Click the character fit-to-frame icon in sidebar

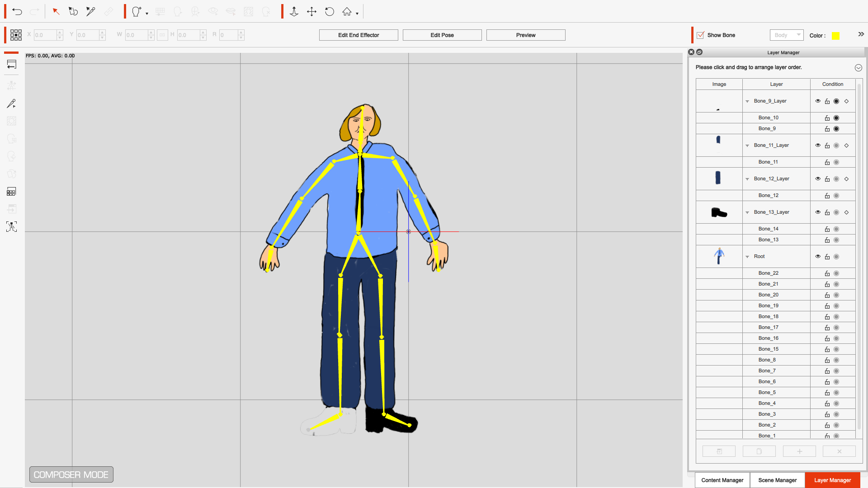11,226
